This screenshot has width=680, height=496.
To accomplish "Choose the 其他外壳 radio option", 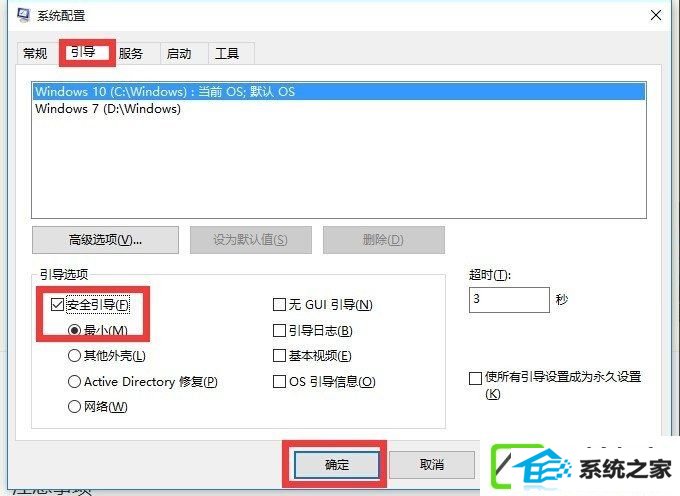I will pyautogui.click(x=75, y=356).
